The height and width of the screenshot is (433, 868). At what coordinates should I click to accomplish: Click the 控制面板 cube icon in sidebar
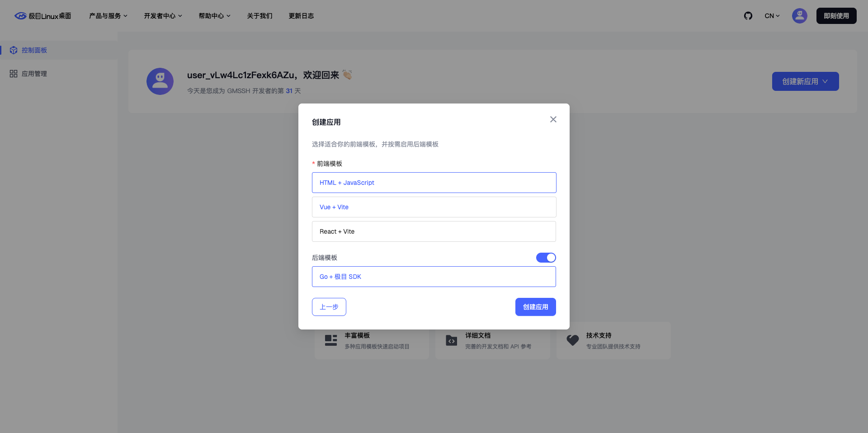click(x=14, y=50)
